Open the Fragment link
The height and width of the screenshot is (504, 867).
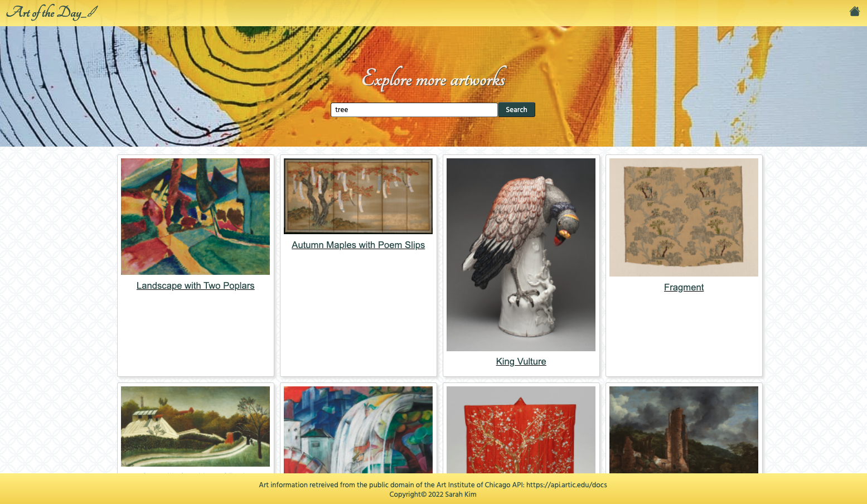684,287
